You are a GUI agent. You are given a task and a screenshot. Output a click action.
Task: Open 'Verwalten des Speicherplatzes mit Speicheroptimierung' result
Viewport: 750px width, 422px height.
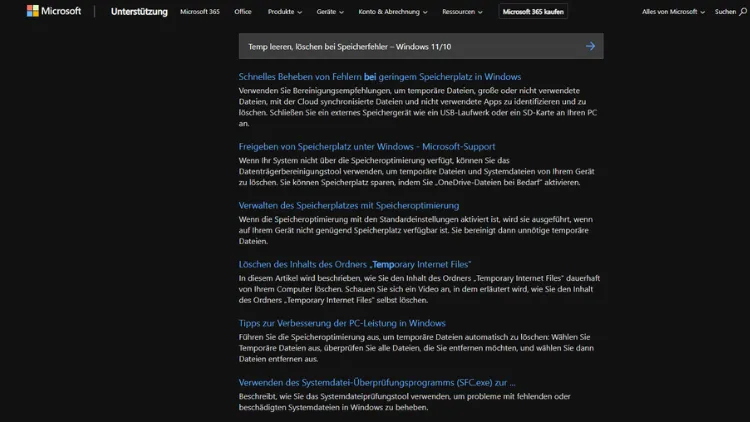[349, 205]
